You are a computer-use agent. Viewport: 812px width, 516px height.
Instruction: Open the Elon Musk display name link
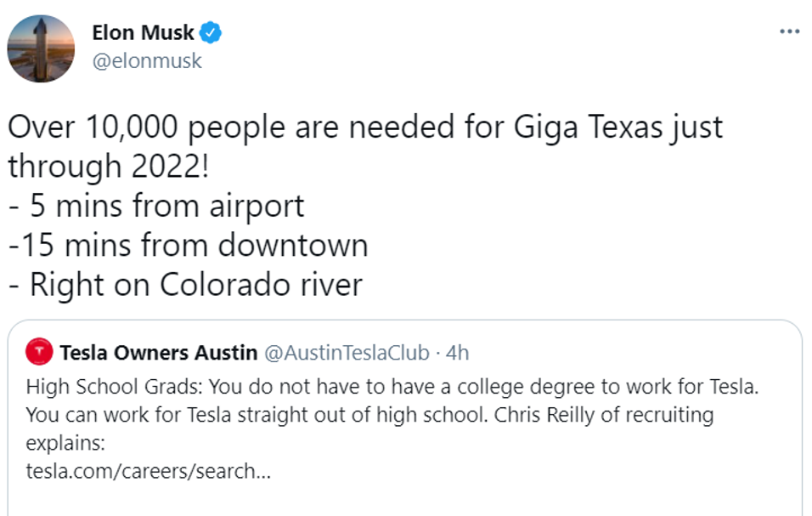click(143, 34)
